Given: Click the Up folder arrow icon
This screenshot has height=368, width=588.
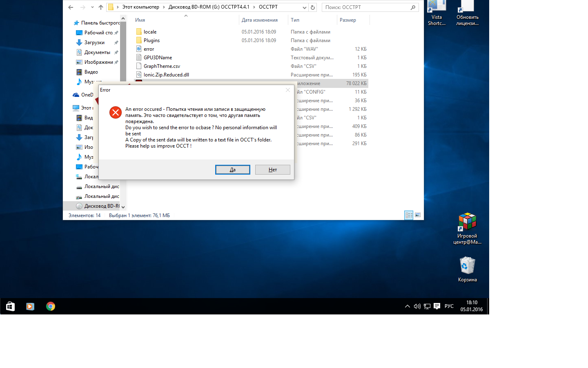Looking at the screenshot, I should click(101, 7).
